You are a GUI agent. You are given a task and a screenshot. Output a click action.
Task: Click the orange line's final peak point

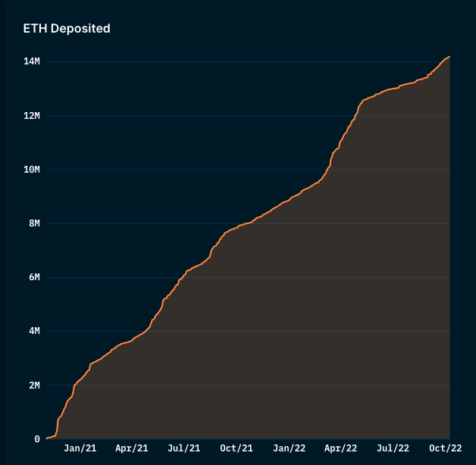[x=449, y=57]
